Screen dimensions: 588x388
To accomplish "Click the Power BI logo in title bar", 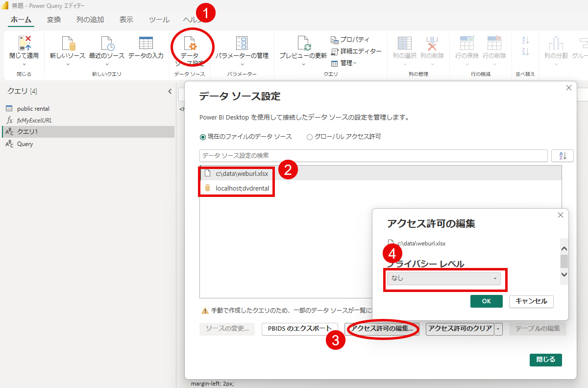I will click(x=5, y=5).
